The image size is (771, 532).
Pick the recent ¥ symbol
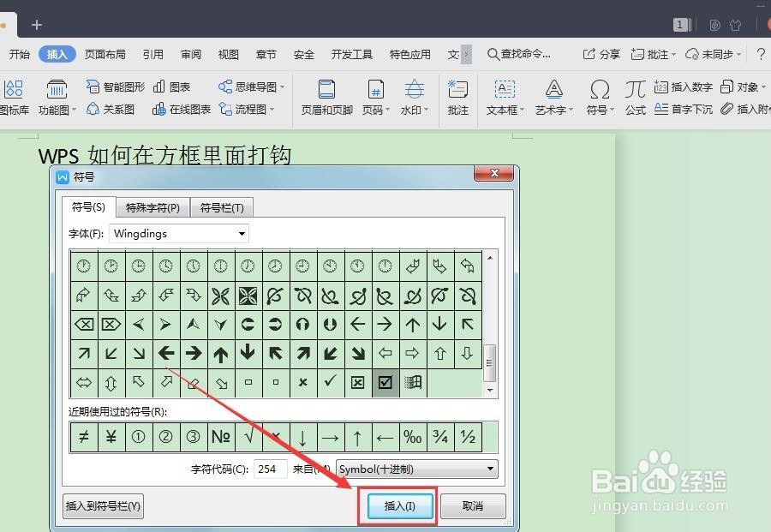click(x=111, y=437)
